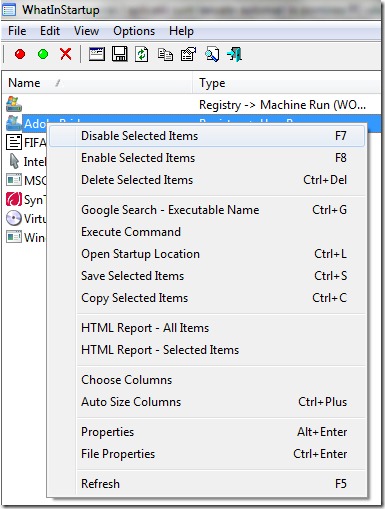Choose Copy Selected Items from context menu
This screenshot has height=509, width=385.
(207, 298)
